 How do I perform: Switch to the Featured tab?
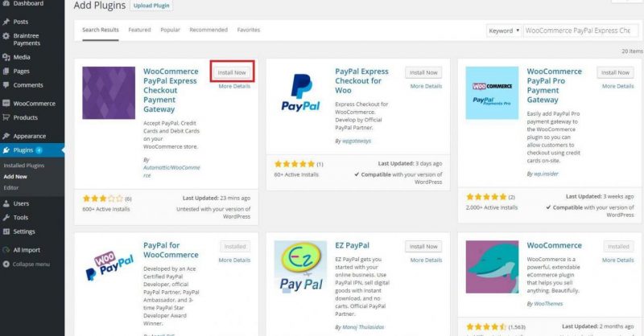(x=139, y=30)
